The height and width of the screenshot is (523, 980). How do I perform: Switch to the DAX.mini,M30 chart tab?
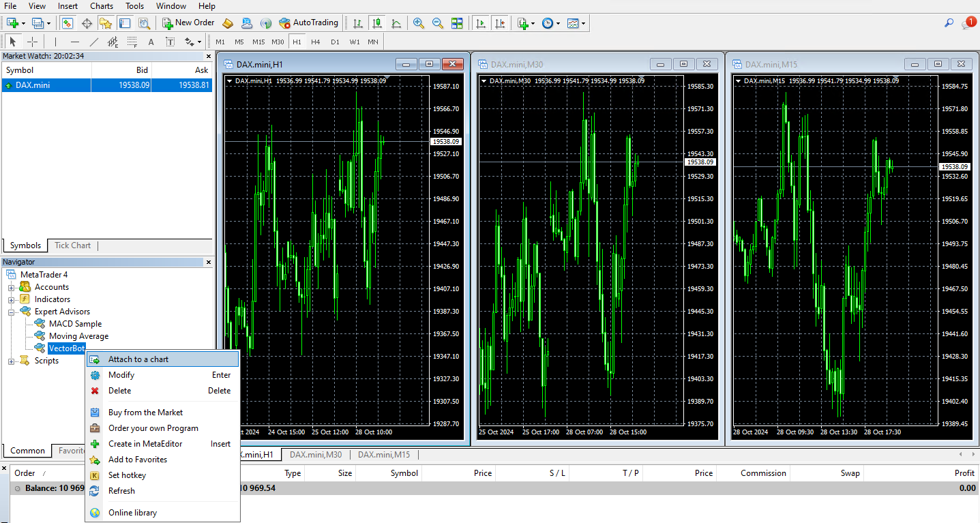pos(316,455)
